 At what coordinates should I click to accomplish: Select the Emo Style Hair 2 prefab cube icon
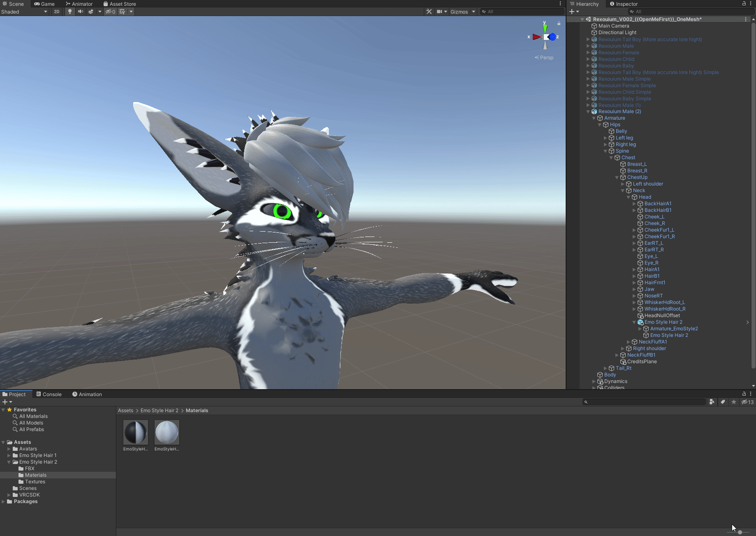[640, 322]
